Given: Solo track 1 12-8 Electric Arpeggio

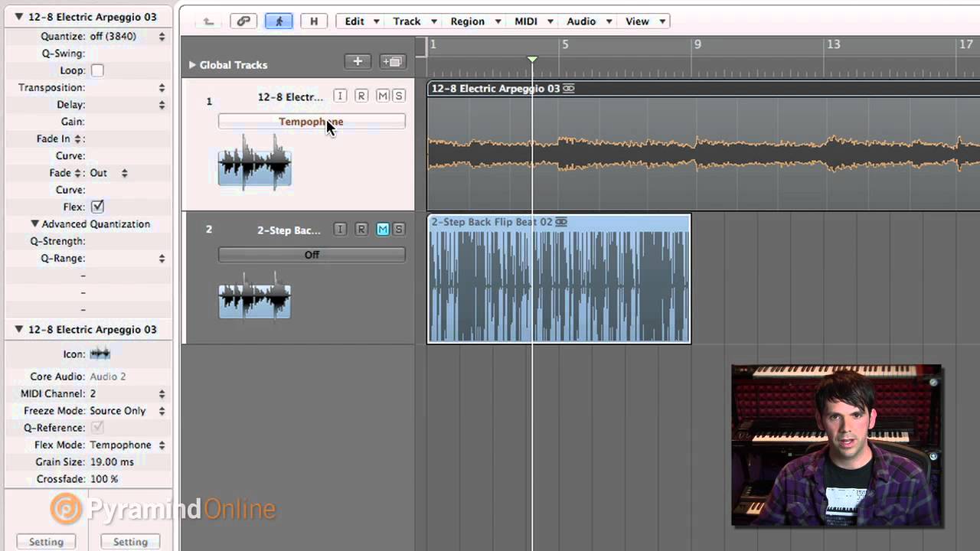Looking at the screenshot, I should point(398,96).
